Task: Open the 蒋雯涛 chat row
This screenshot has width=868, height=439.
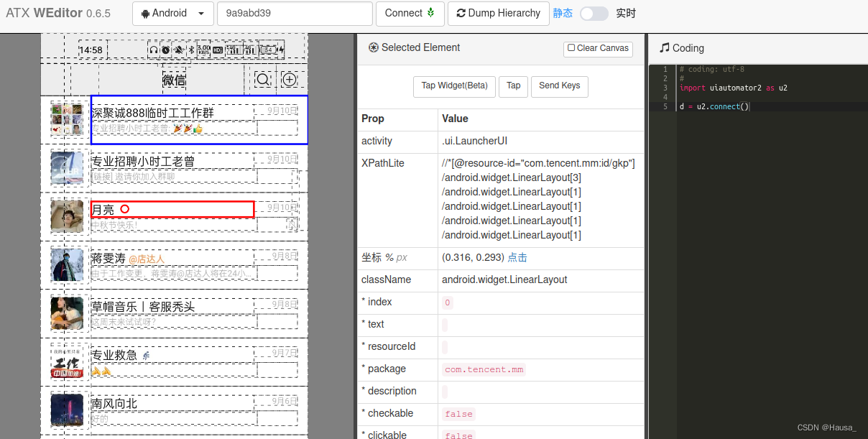Action: (174, 265)
